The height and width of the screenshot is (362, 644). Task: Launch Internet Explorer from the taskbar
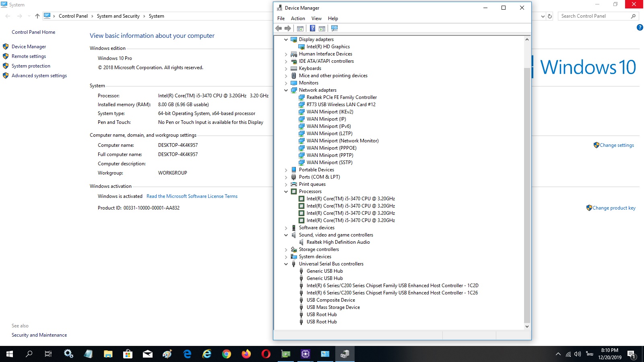pyautogui.click(x=207, y=354)
